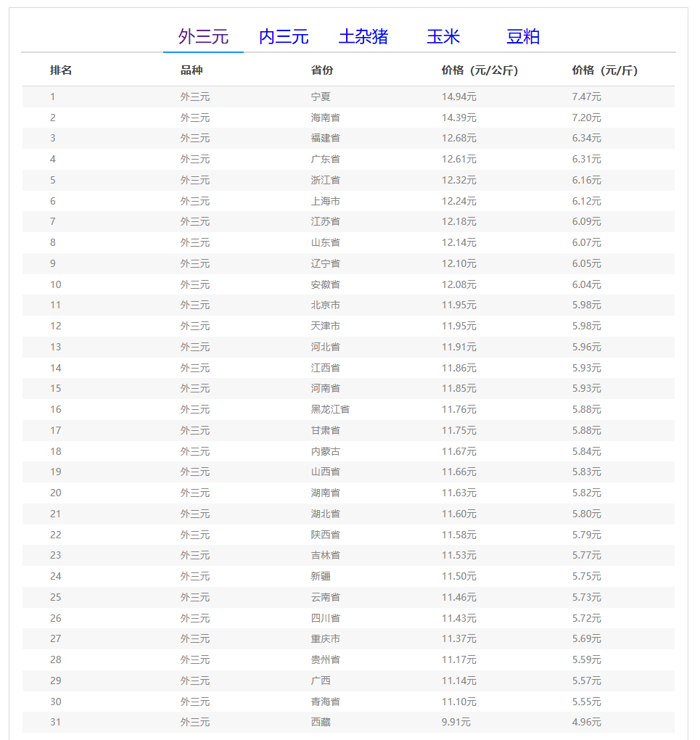This screenshot has height=740, width=700.
Task: Click the 海南省 province cell
Action: tap(326, 118)
